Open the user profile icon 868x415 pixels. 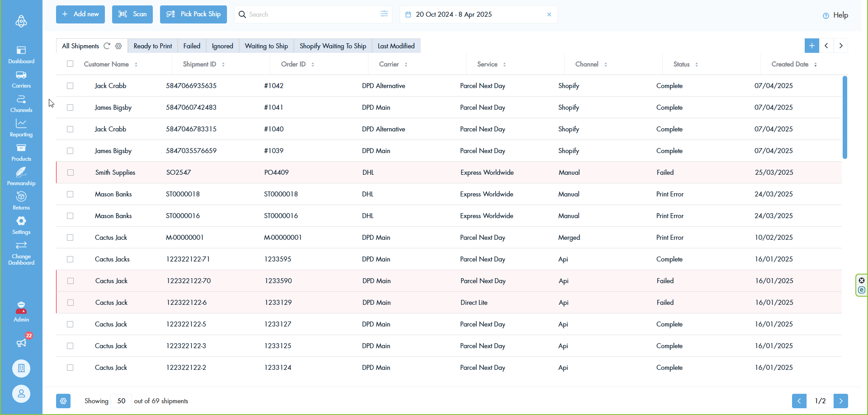point(21,394)
